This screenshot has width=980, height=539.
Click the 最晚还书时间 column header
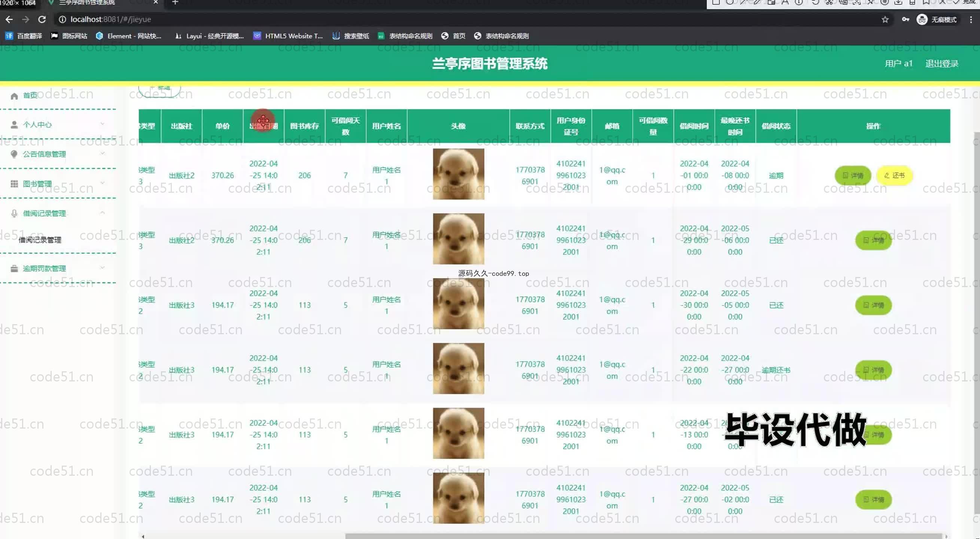point(735,126)
